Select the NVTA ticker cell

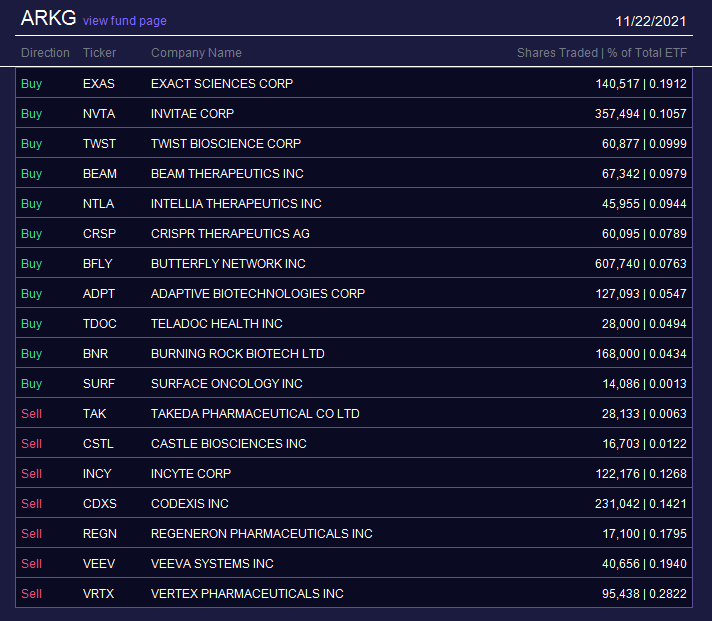click(x=99, y=113)
